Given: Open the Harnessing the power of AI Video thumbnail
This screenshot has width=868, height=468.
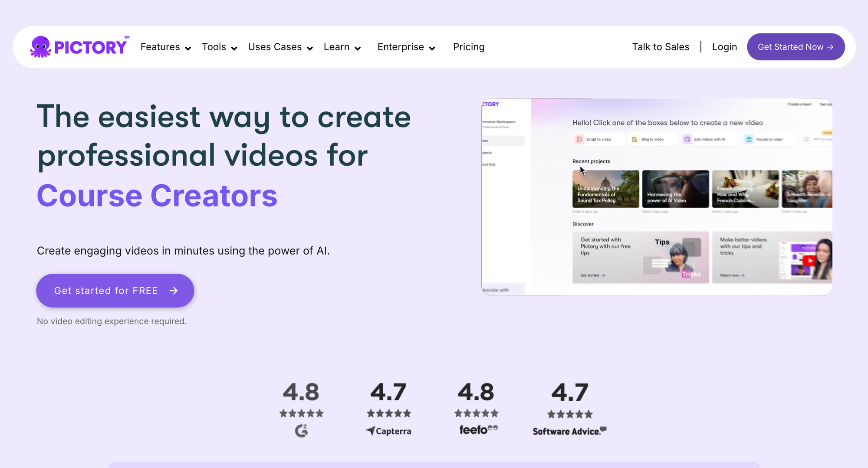Looking at the screenshot, I should tap(675, 189).
